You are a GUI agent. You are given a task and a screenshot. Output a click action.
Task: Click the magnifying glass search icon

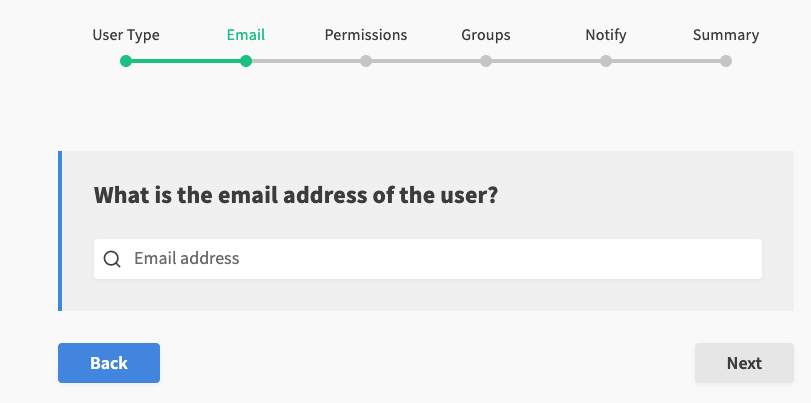[113, 259]
